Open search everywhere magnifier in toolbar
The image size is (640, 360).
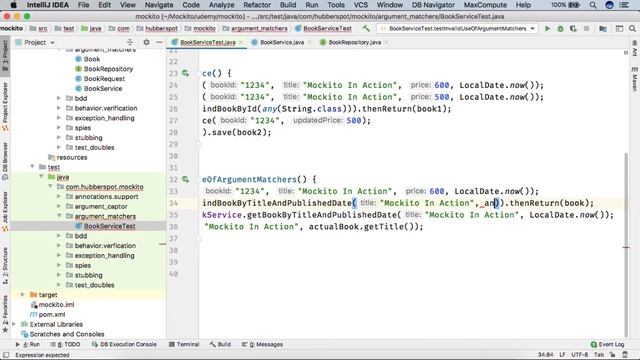point(632,29)
